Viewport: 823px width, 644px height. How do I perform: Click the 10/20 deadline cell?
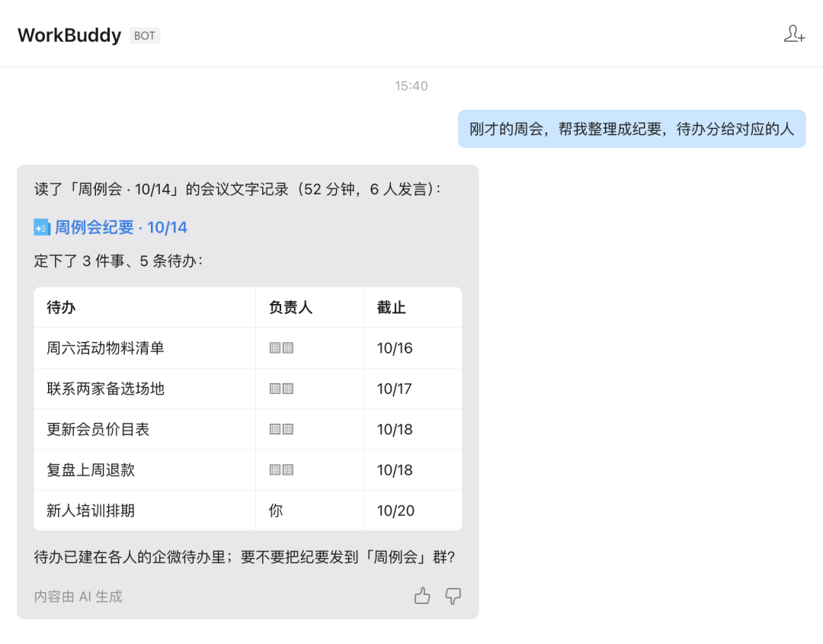pyautogui.click(x=412, y=511)
